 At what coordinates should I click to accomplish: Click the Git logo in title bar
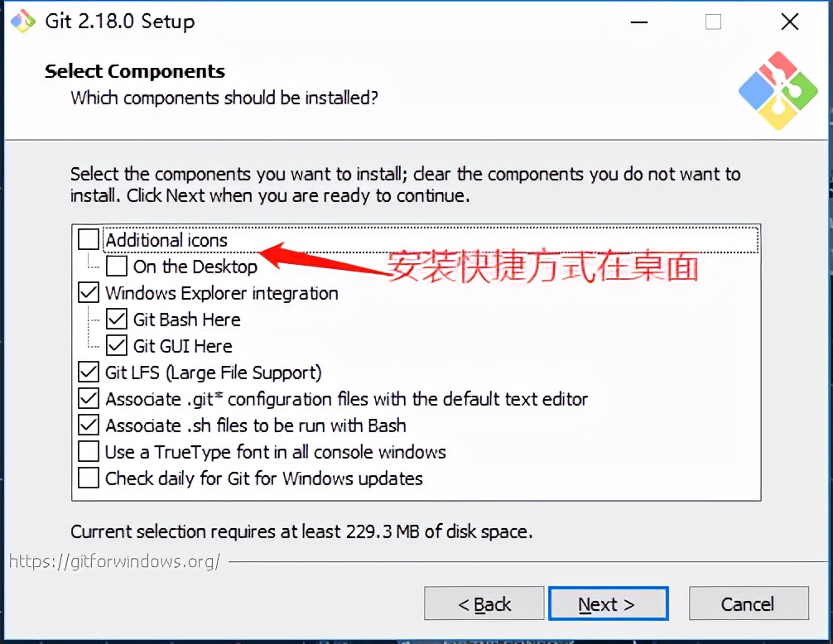tap(22, 22)
